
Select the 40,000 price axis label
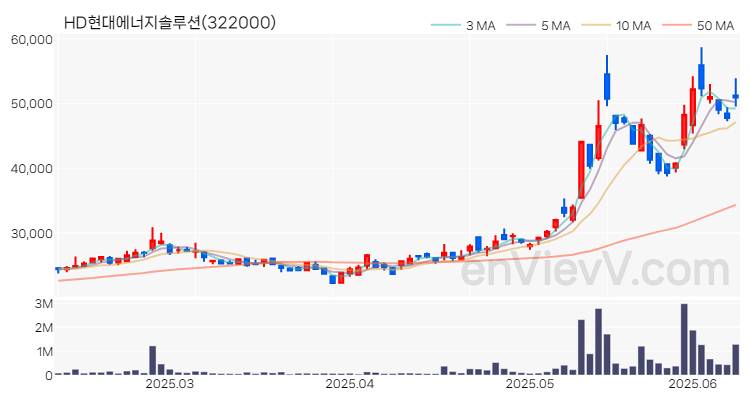click(x=32, y=168)
